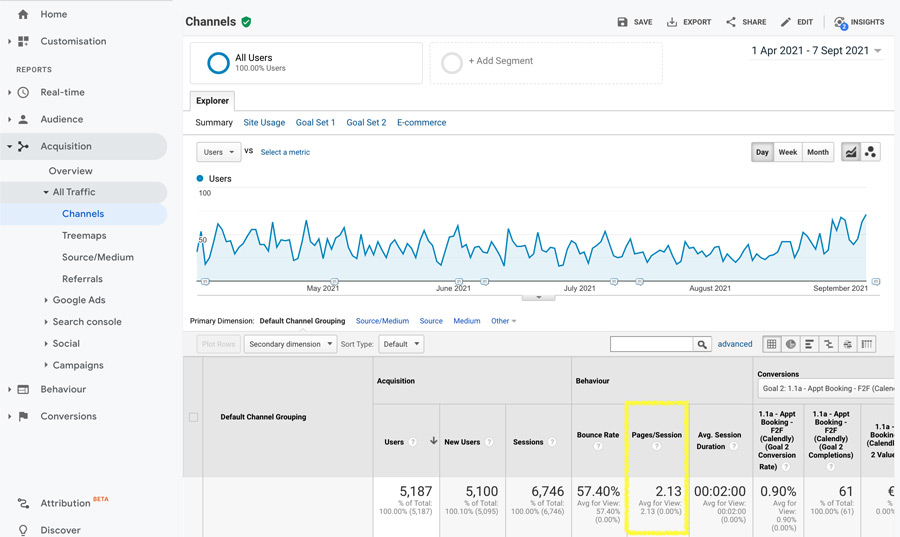Switch chart interval to Month
This screenshot has width=900, height=537.
[818, 152]
